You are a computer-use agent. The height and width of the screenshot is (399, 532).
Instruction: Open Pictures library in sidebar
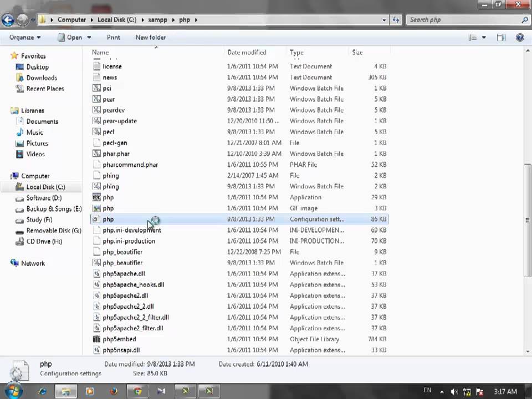[x=37, y=143]
